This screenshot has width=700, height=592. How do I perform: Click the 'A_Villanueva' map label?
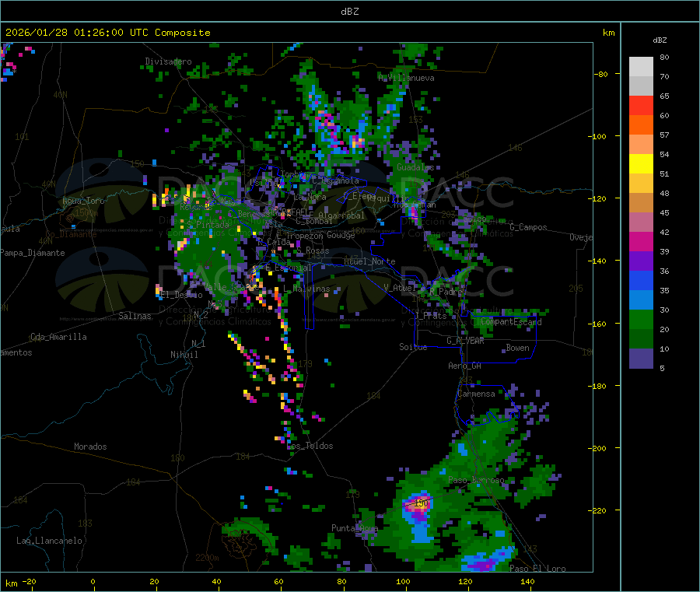(x=406, y=78)
